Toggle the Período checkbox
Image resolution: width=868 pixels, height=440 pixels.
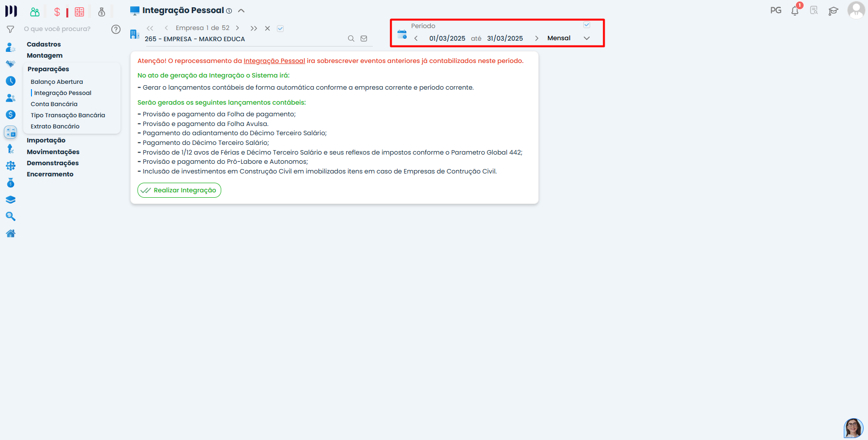587,25
